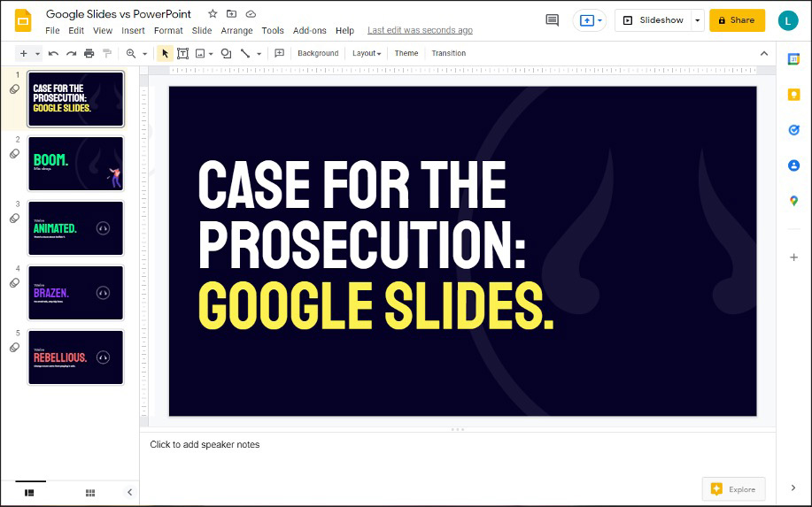Open Google Keep side panel
Screen dimensions: 812x507
(793, 94)
